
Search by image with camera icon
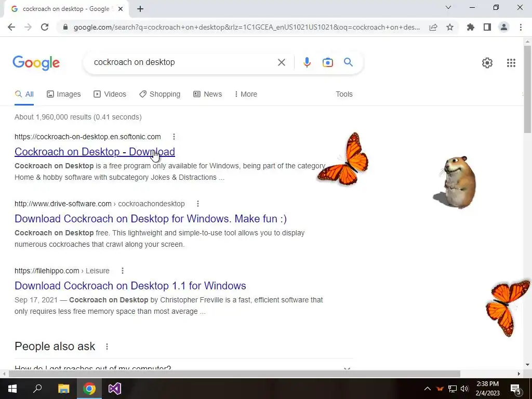point(328,62)
